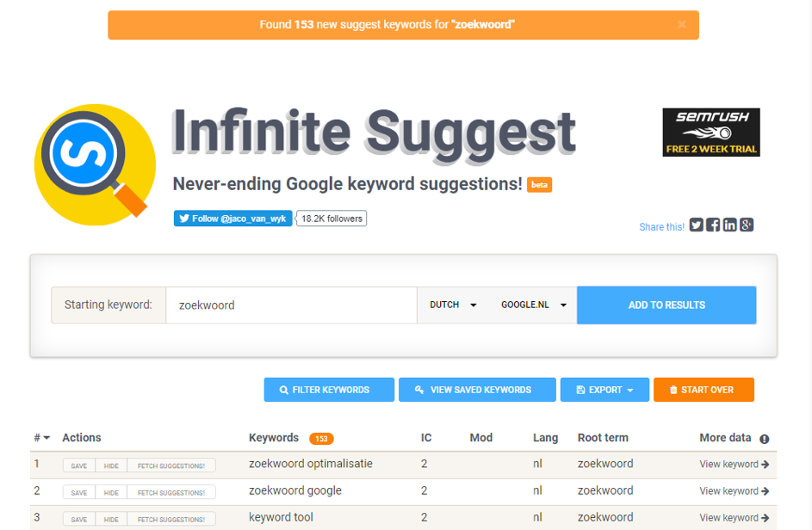The height and width of the screenshot is (530, 812).
Task: Open the SEMrush free trial banner
Action: pyautogui.click(x=710, y=132)
